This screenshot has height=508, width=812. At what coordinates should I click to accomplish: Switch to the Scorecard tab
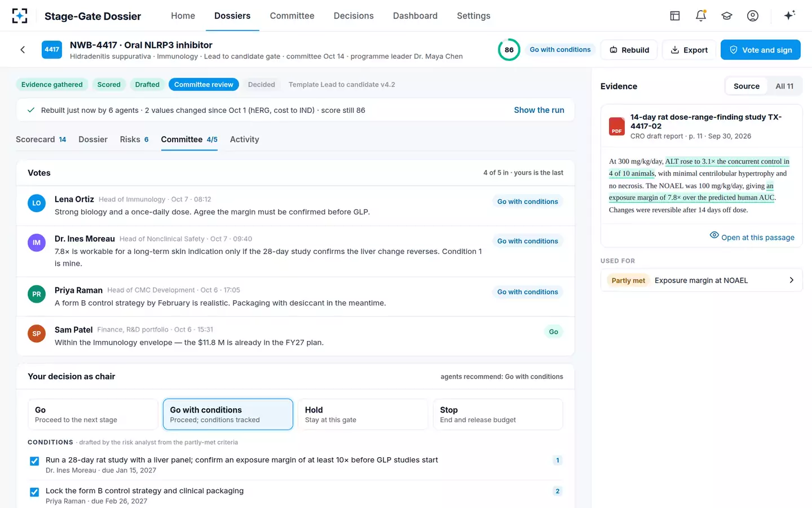[x=41, y=139]
